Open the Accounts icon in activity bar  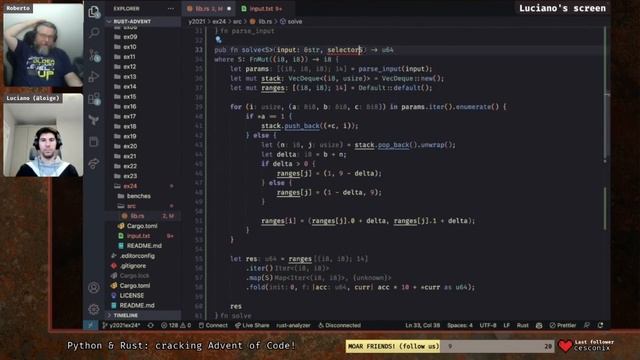tap(94, 287)
